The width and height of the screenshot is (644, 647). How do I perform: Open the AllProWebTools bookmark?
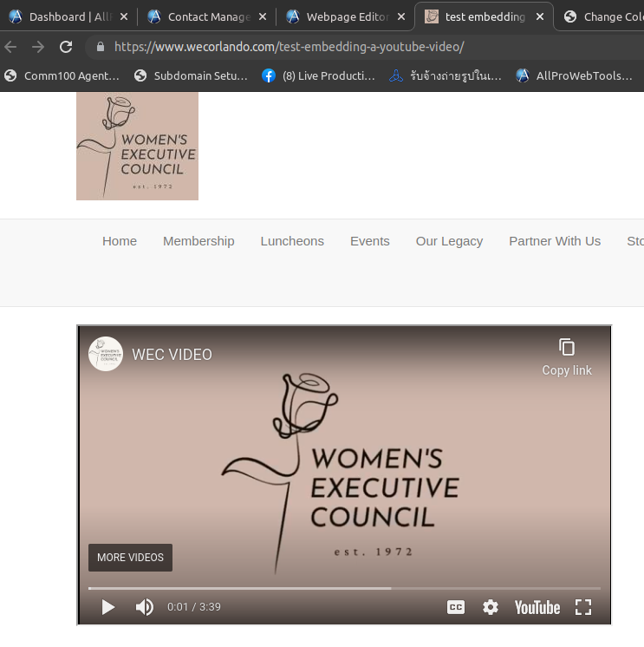point(574,76)
